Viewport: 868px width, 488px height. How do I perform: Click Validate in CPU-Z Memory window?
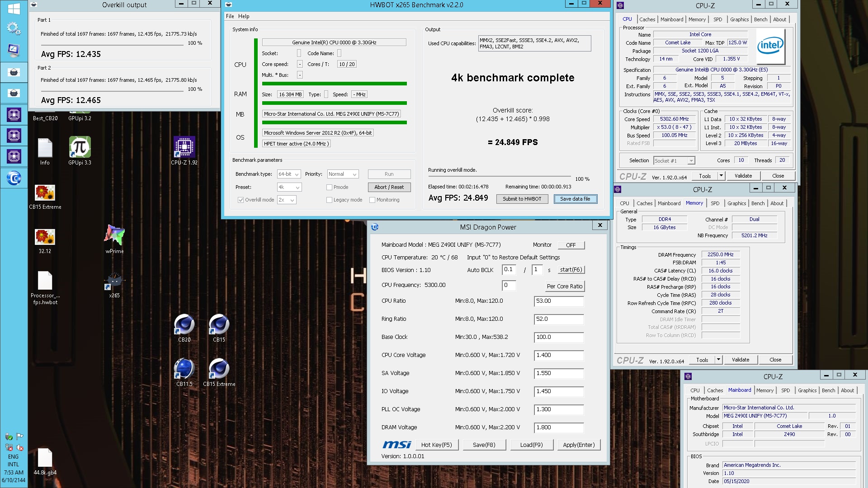click(x=740, y=360)
